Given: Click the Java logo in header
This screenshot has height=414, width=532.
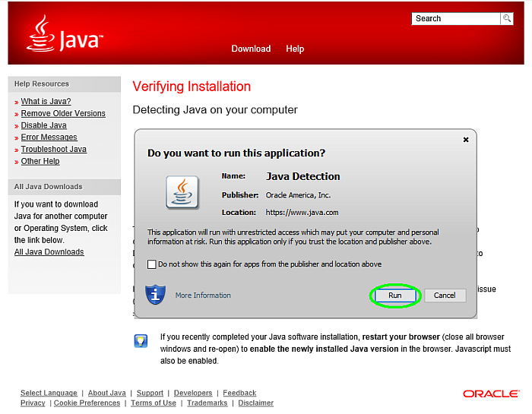Looking at the screenshot, I should point(65,34).
